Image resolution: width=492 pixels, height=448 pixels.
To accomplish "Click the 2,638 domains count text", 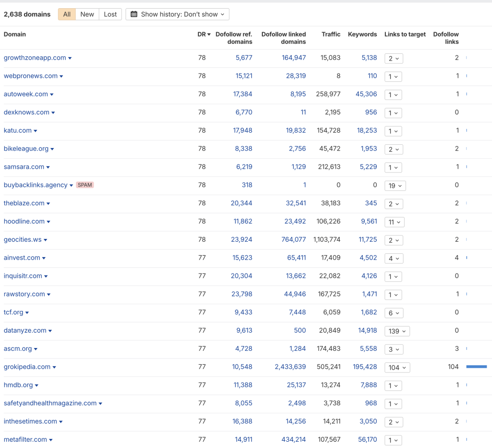I will 27,14.
